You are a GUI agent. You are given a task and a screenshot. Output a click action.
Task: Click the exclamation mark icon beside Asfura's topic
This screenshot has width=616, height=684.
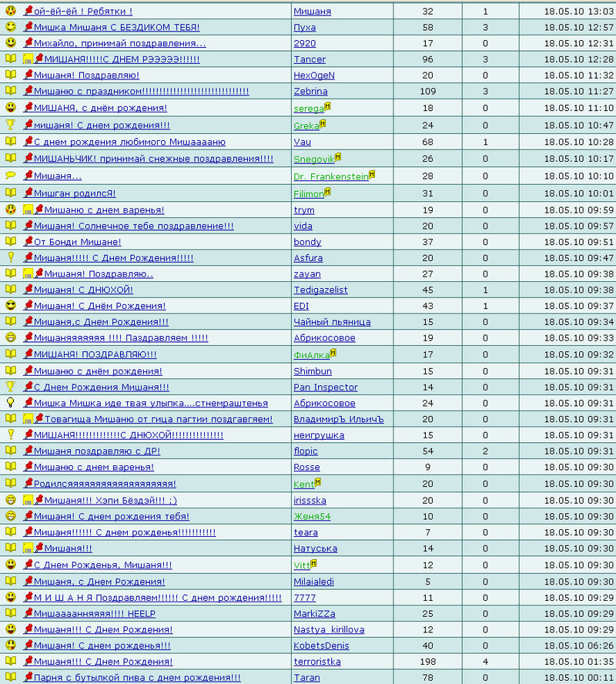click(x=11, y=257)
